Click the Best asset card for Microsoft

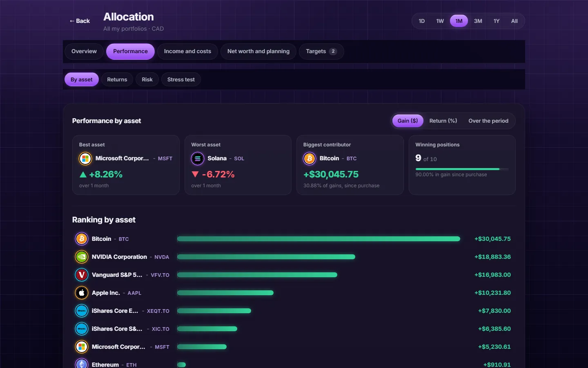126,165
